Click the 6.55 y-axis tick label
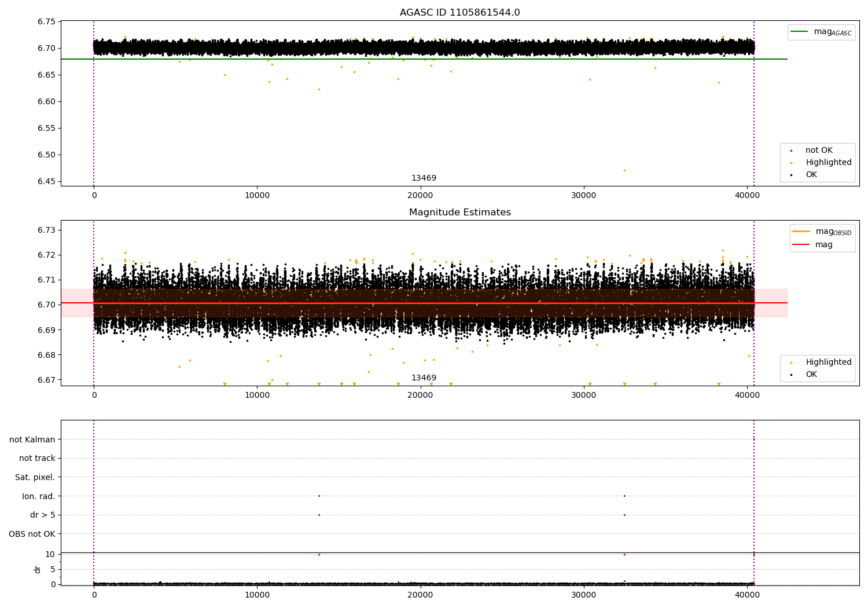This screenshot has height=608, width=868. pos(46,128)
